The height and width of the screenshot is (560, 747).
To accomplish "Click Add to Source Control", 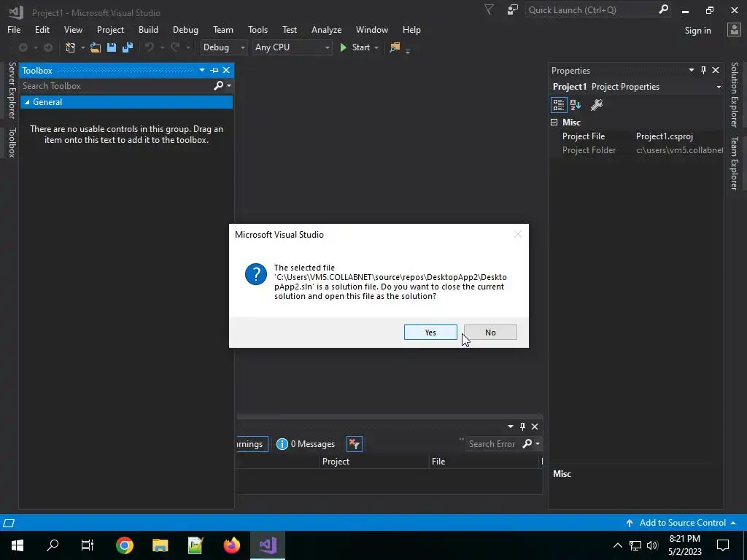I will 682,523.
